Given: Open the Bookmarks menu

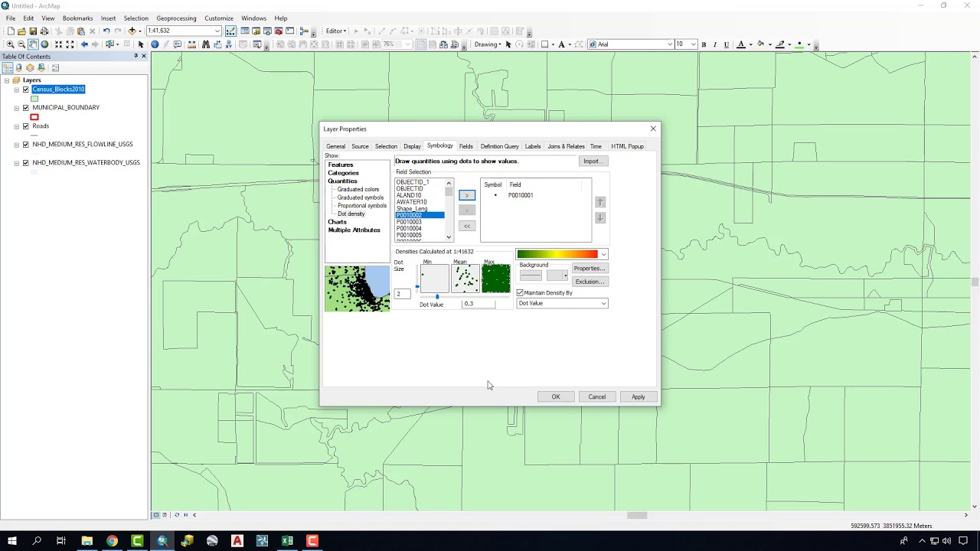Looking at the screenshot, I should [77, 18].
